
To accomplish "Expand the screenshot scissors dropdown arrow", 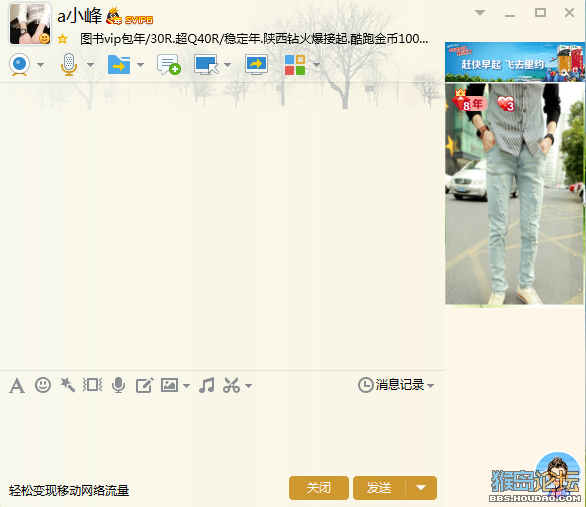I will pyautogui.click(x=249, y=386).
